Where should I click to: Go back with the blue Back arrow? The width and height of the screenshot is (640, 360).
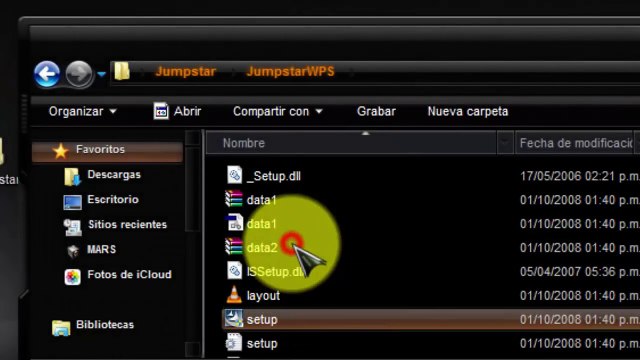pos(47,74)
